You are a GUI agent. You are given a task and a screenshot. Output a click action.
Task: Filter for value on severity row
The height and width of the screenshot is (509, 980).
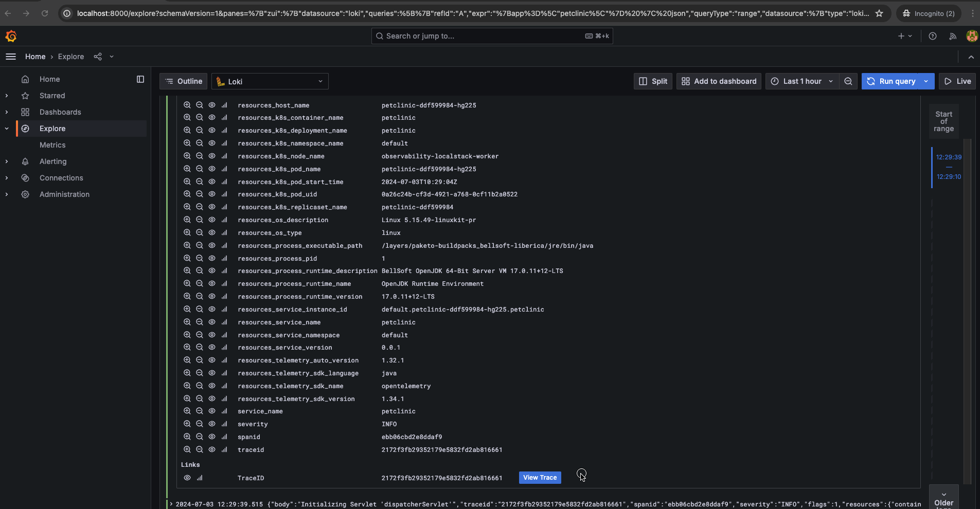(x=187, y=424)
